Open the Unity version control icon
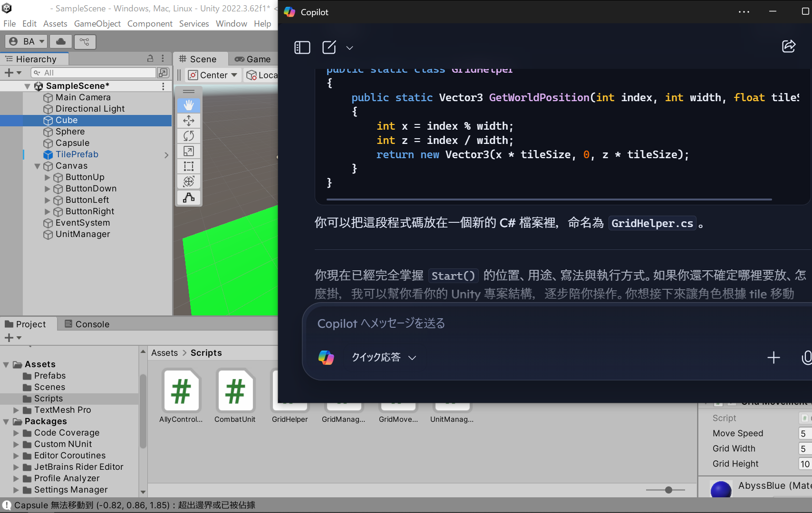 pos(85,41)
